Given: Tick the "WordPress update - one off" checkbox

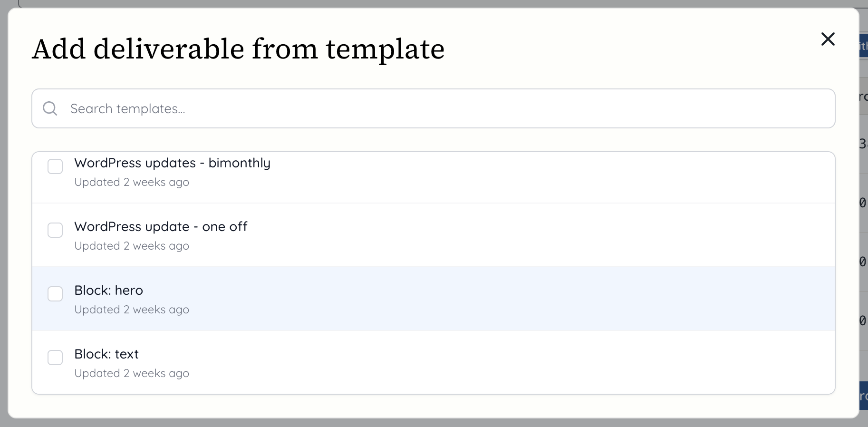Looking at the screenshot, I should click(55, 231).
